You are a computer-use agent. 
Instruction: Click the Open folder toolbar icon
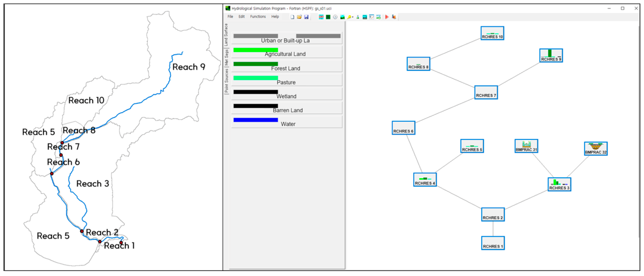[299, 17]
